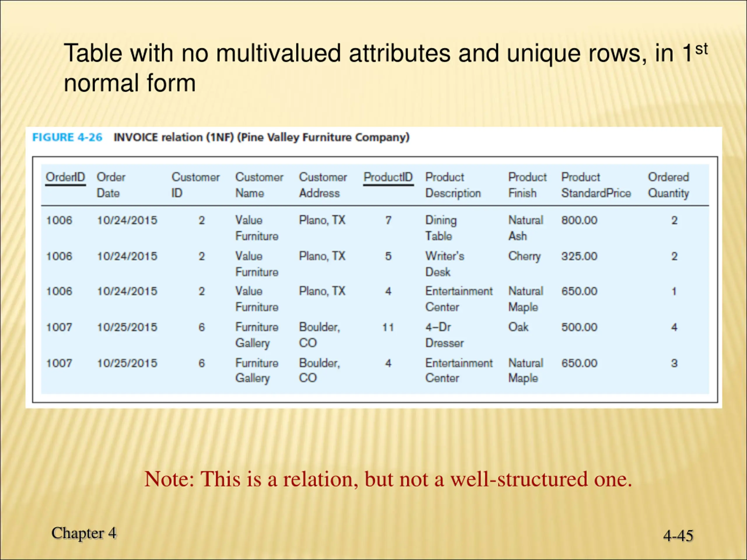Click the Cherry finish cell
The image size is (747, 560).
524,256
